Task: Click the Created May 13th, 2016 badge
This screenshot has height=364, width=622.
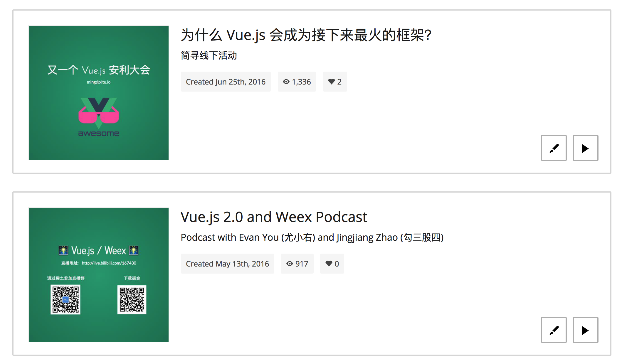Action: click(227, 264)
